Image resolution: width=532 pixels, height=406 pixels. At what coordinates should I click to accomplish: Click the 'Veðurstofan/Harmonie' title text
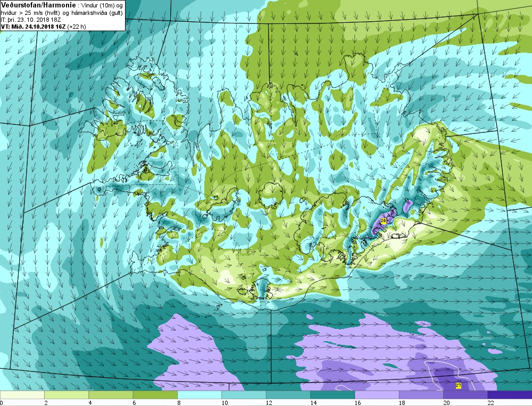coord(39,5)
